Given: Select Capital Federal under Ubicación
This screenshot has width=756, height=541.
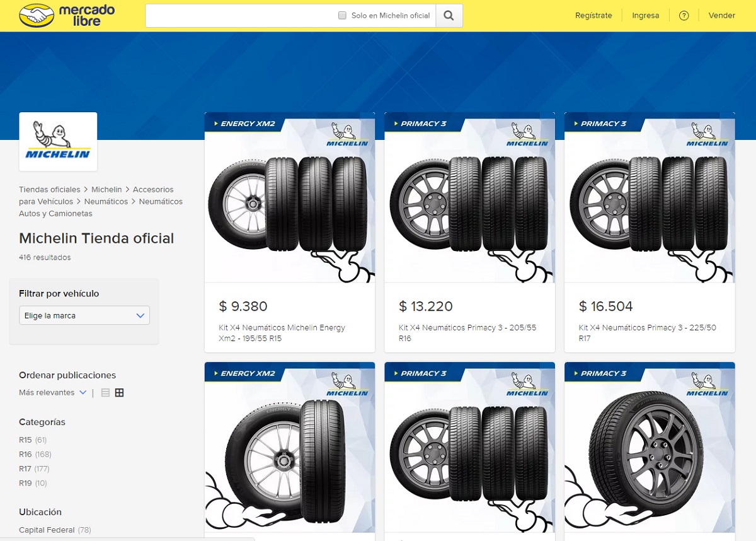Looking at the screenshot, I should point(47,530).
